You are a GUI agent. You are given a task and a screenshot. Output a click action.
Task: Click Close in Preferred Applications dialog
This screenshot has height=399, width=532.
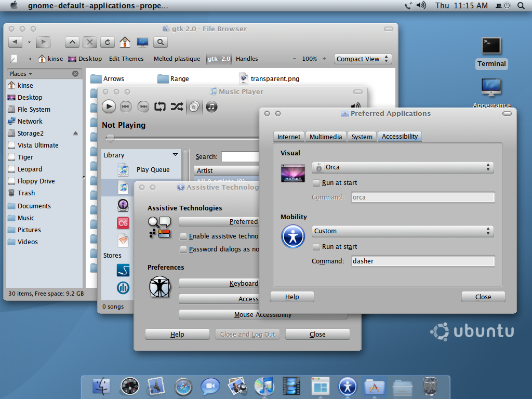[483, 297]
